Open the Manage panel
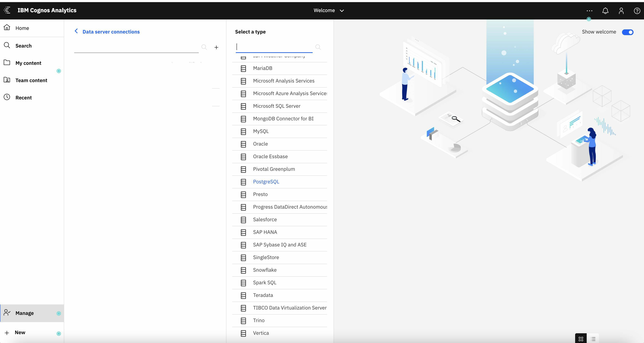Screen dimensions: 644x343 (x=25, y=313)
